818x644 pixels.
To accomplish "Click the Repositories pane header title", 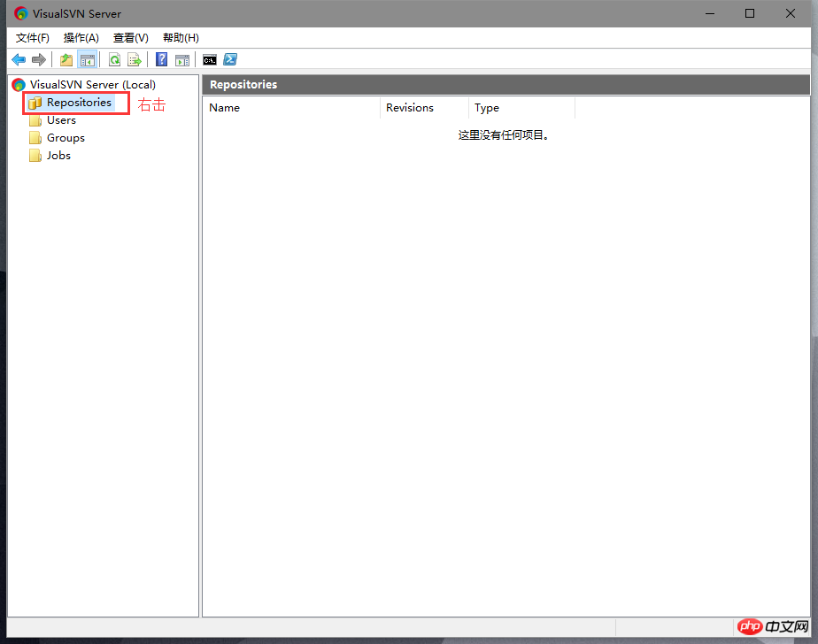I will [243, 84].
